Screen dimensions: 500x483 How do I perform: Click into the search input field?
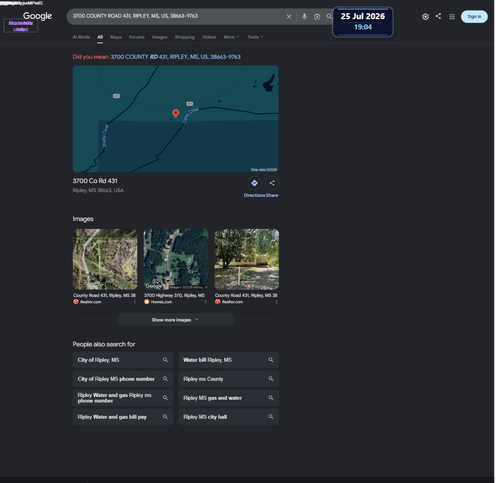coord(178,16)
